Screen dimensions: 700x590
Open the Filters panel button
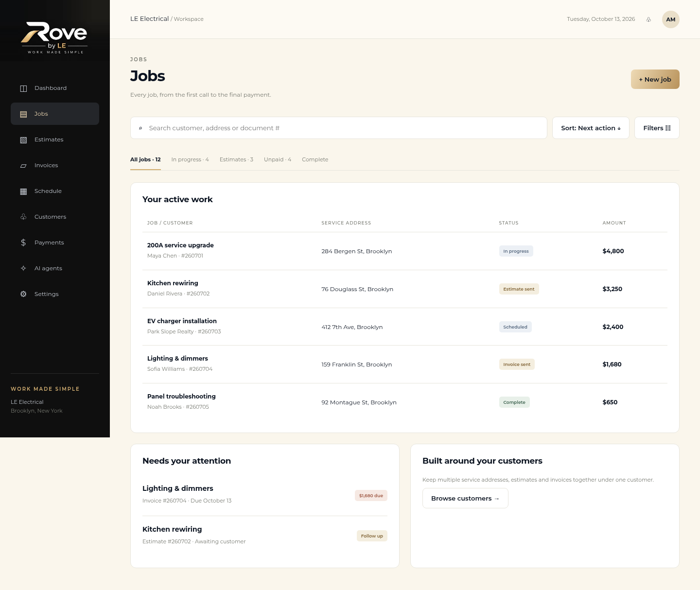[x=657, y=128]
